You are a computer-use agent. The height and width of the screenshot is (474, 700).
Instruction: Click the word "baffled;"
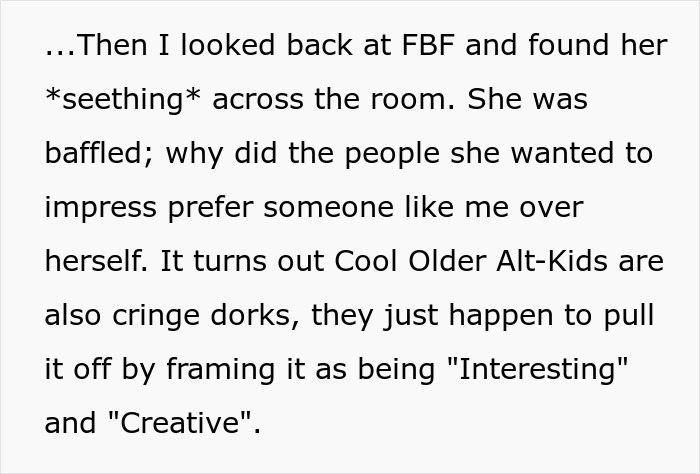(x=99, y=154)
